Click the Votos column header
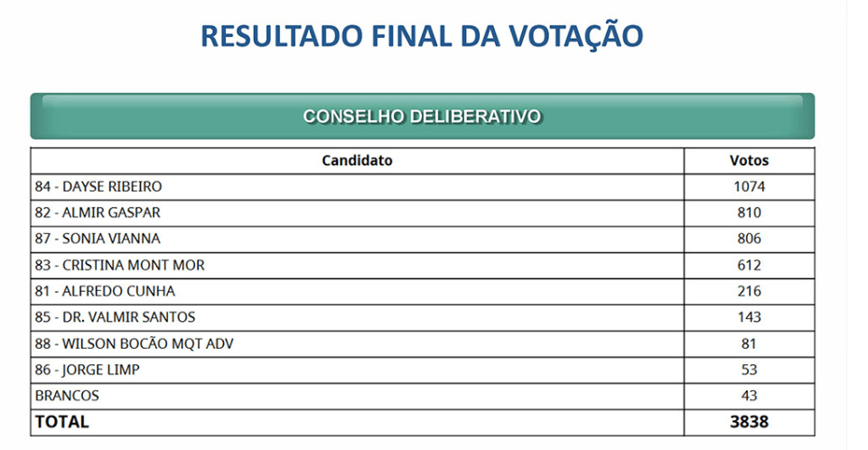This screenshot has width=868, height=450. tap(749, 161)
